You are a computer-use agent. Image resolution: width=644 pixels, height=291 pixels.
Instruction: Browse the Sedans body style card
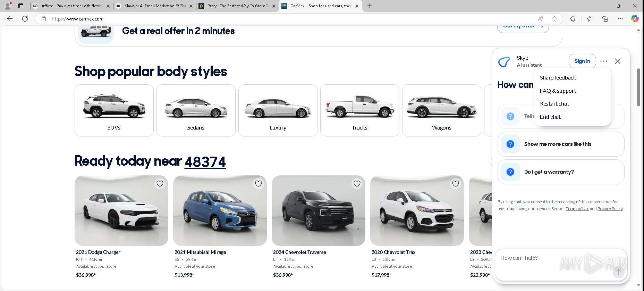[x=196, y=110]
